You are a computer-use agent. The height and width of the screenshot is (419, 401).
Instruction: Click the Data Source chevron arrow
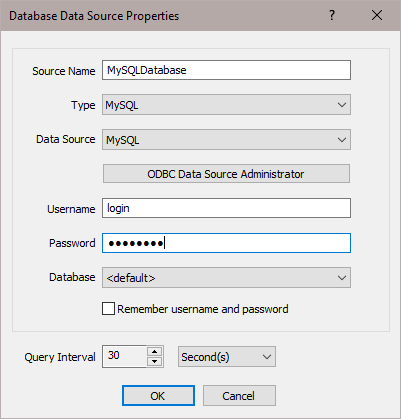click(342, 140)
